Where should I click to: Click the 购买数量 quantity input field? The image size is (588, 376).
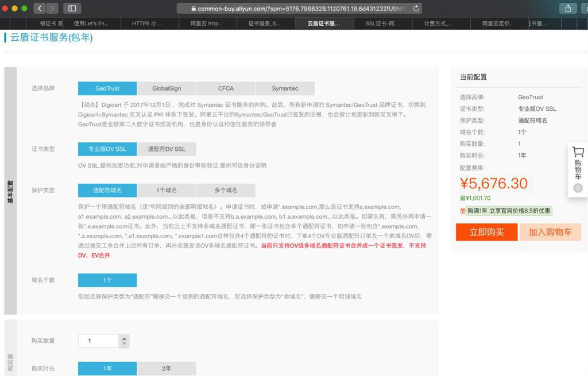98,341
